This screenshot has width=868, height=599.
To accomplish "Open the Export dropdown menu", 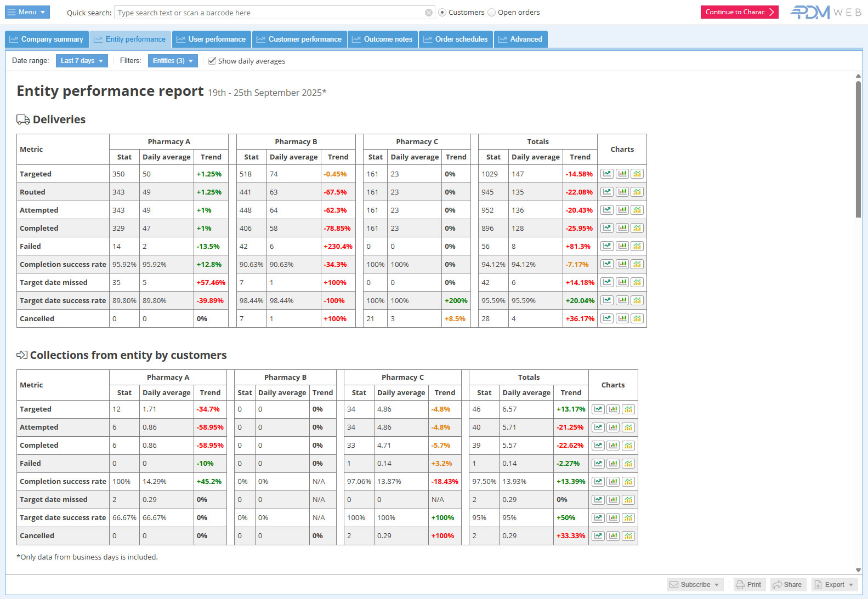I will coord(835,585).
